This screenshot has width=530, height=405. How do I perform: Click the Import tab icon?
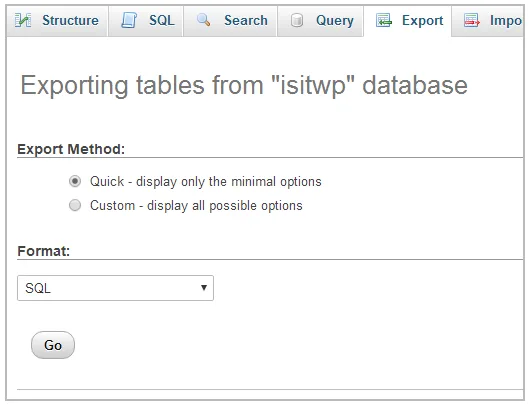click(x=472, y=20)
